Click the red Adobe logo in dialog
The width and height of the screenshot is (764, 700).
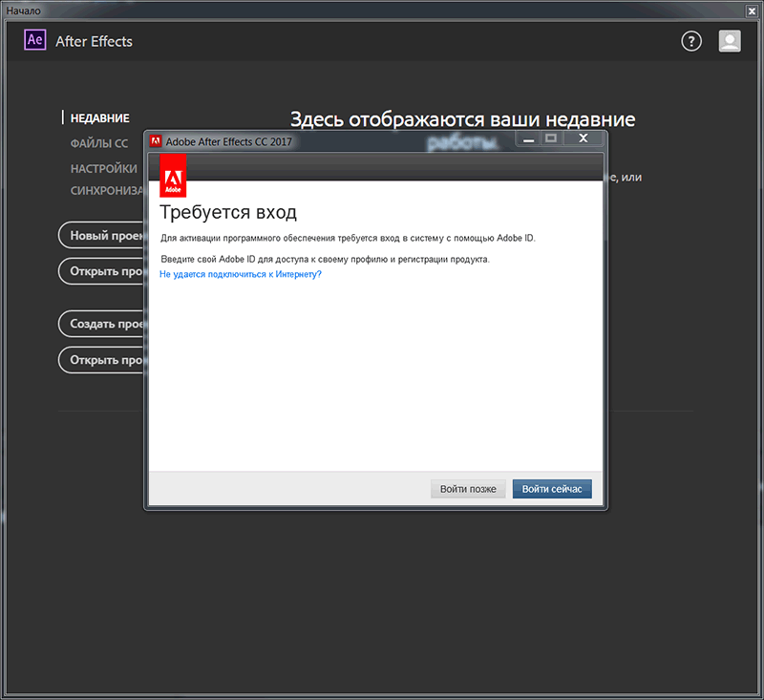click(x=173, y=176)
